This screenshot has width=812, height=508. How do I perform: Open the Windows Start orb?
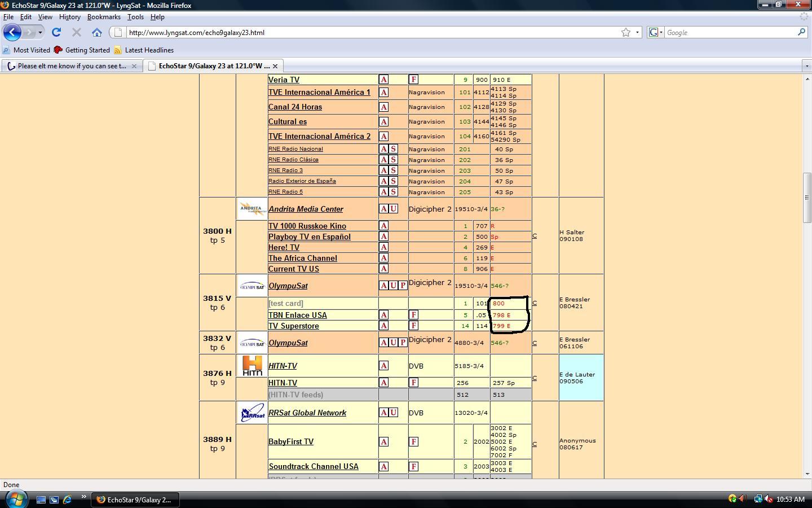point(15,499)
